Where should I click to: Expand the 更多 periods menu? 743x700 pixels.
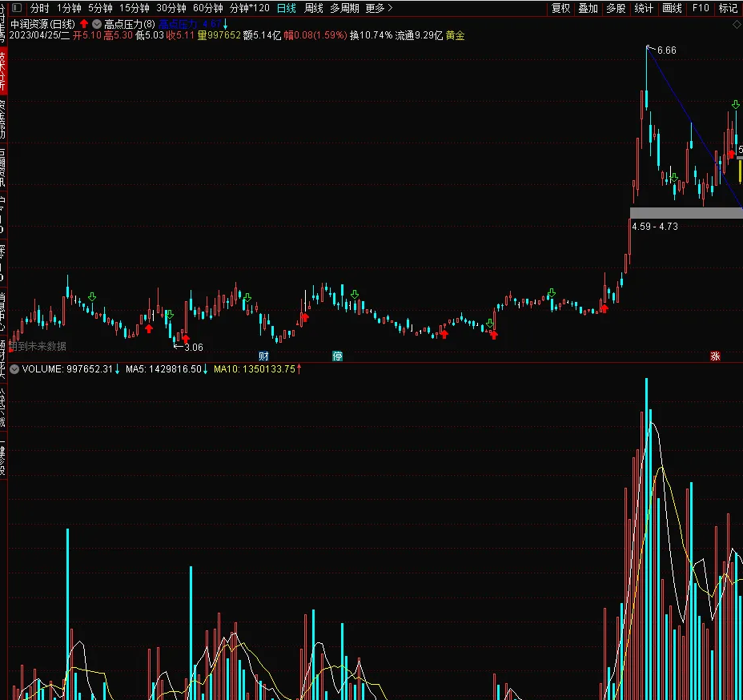tap(379, 8)
